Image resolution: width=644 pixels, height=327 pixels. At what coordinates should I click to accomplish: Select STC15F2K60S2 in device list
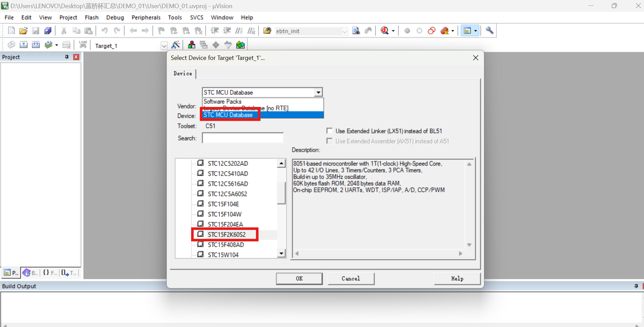(226, 234)
